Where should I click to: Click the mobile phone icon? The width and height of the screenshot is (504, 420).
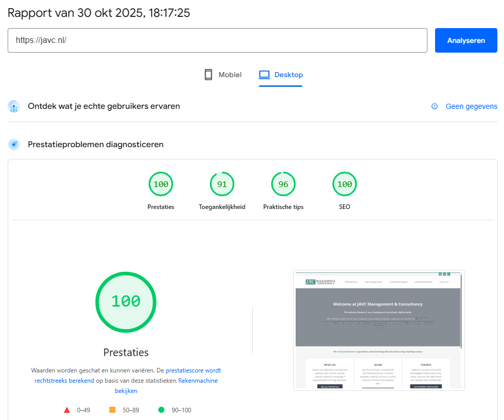[208, 75]
